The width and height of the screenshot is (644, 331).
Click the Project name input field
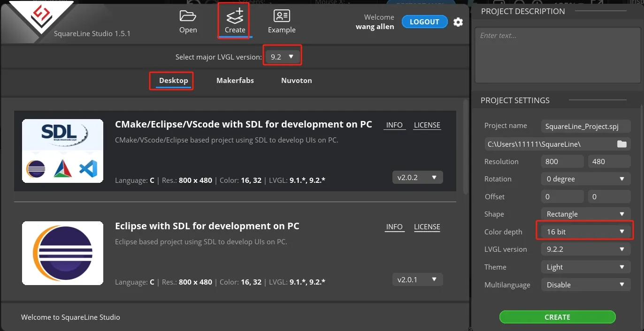pos(585,127)
